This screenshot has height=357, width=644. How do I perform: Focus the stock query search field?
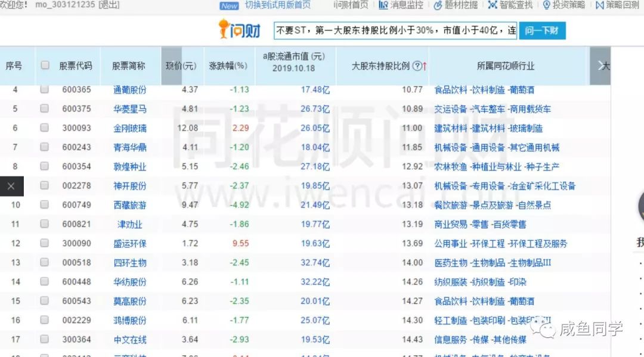point(395,30)
